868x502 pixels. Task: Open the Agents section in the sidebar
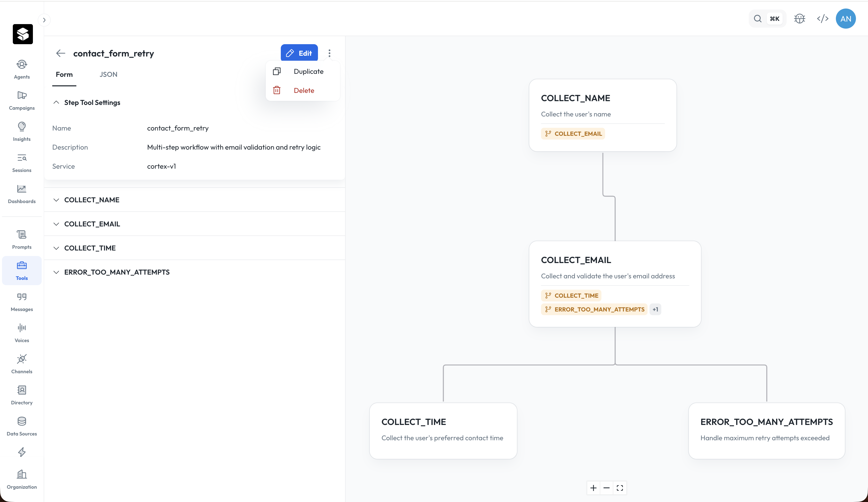(21, 69)
